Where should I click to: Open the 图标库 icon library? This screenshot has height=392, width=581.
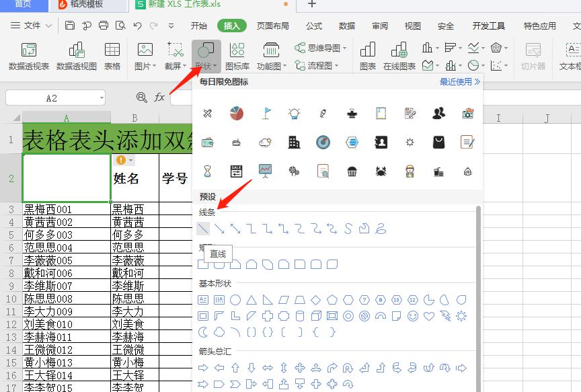pyautogui.click(x=237, y=56)
